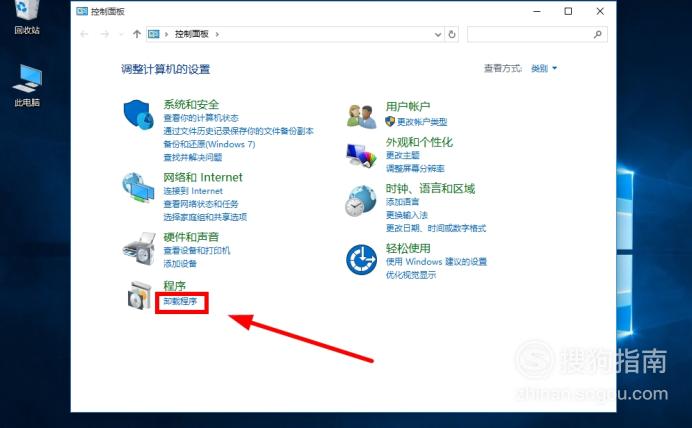Viewport: 692px width, 428px height.
Task: Open the 用户帐户 people icon
Action: pyautogui.click(x=361, y=116)
